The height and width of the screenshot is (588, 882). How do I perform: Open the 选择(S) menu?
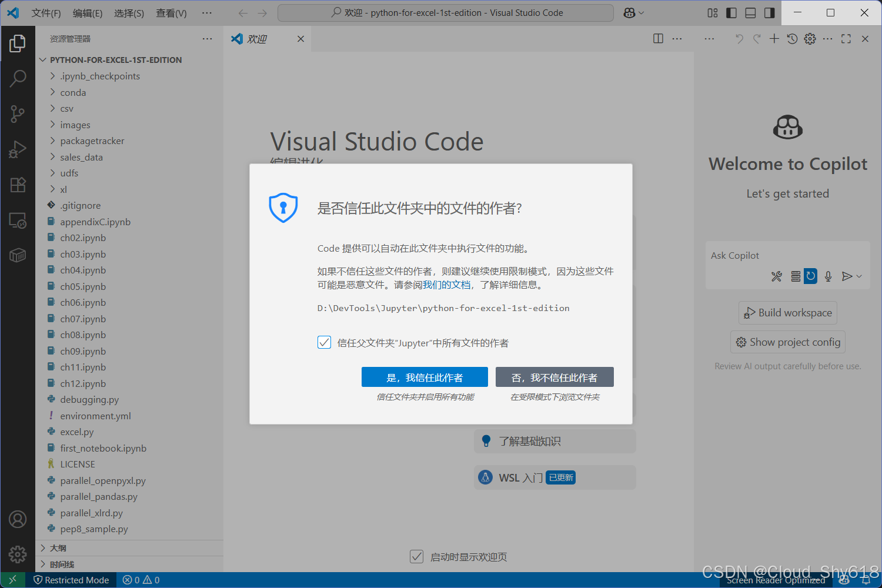pos(129,13)
